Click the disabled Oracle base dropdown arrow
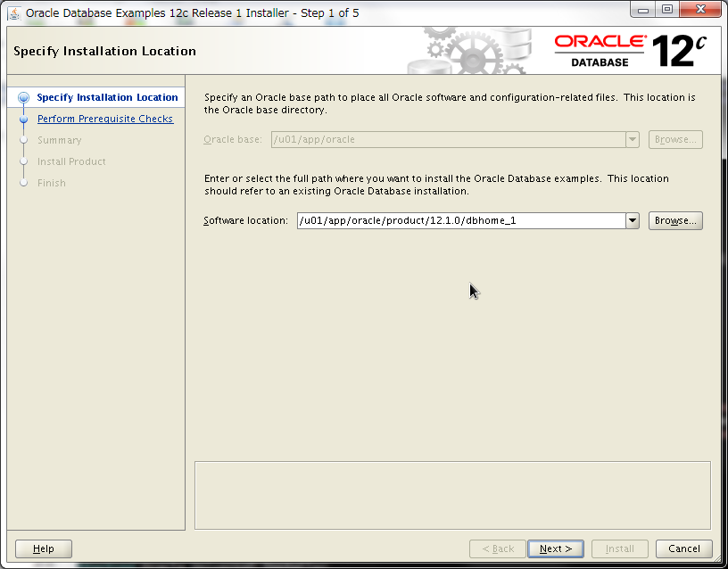This screenshot has height=569, width=728. 633,140
